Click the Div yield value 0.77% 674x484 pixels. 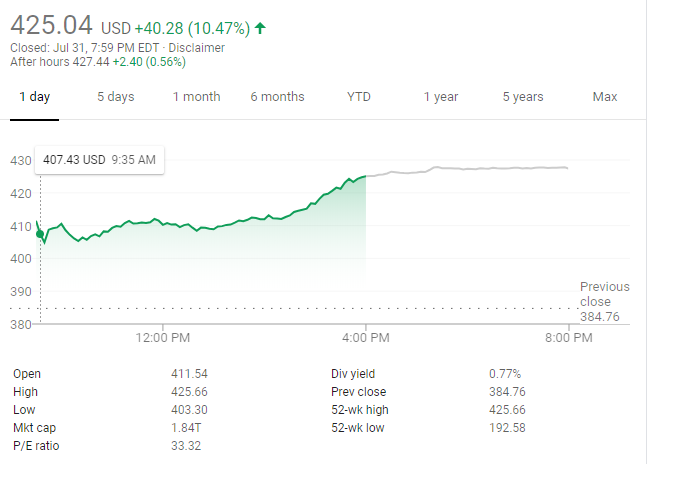pyautogui.click(x=505, y=374)
